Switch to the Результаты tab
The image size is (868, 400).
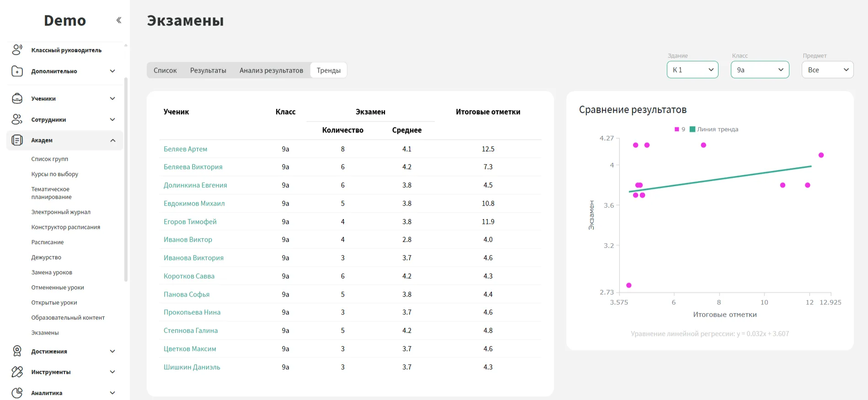208,70
